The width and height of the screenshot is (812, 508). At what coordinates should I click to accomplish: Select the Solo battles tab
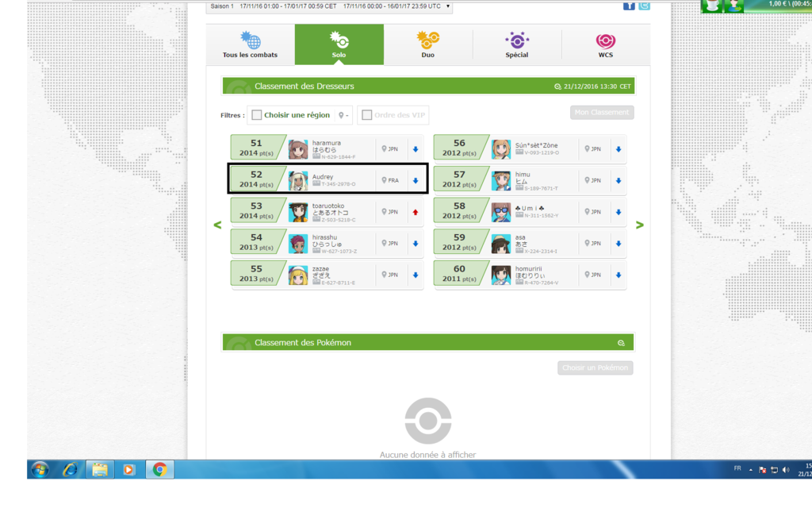(339, 44)
